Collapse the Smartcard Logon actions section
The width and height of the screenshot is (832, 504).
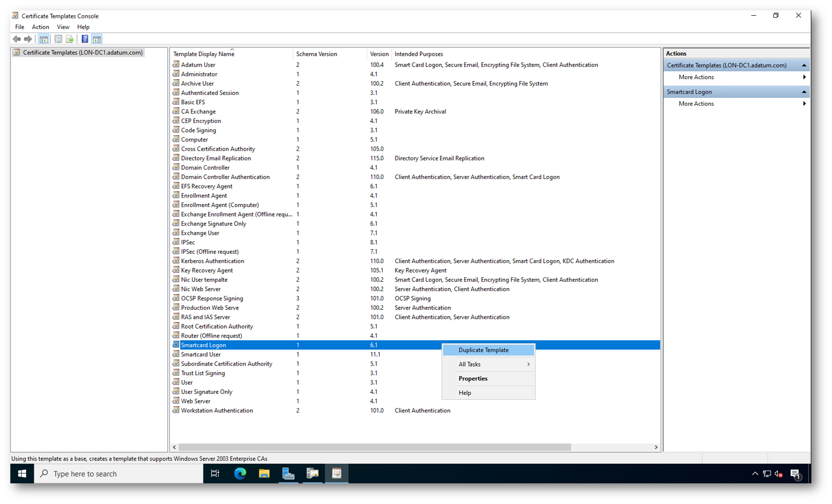804,92
